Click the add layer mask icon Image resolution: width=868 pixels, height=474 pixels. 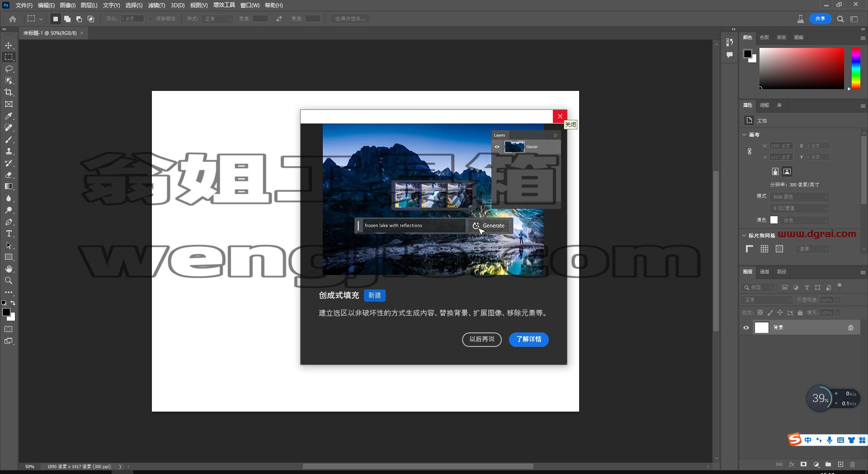[803, 465]
